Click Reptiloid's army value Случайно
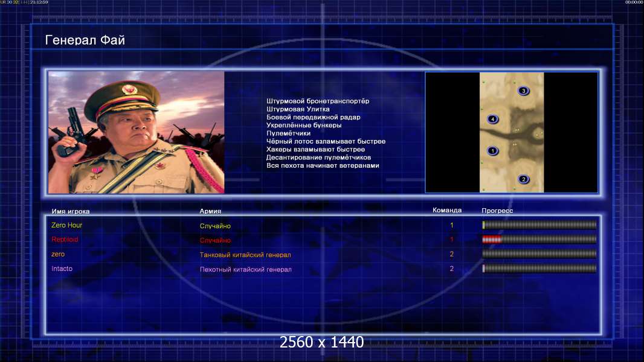 coord(215,240)
